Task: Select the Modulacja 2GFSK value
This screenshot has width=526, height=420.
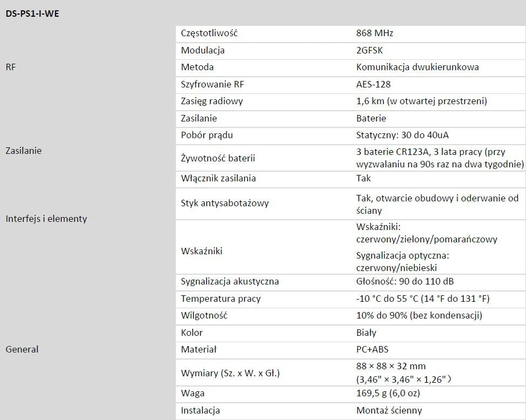Action: tap(370, 50)
